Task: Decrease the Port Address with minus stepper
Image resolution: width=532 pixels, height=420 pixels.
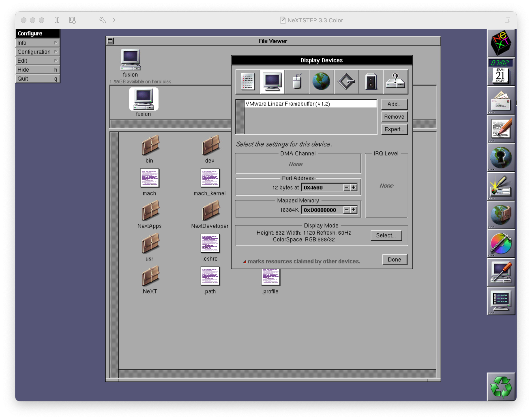Action: [x=347, y=188]
